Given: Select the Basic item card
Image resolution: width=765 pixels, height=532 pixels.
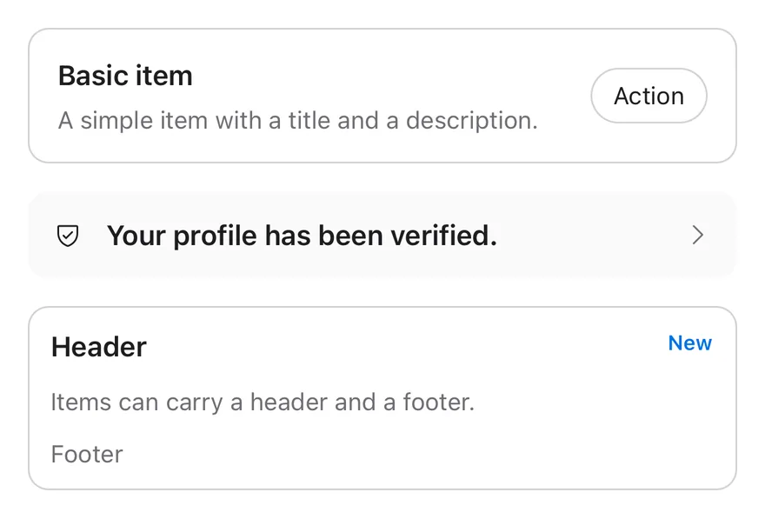Looking at the screenshot, I should (382, 96).
